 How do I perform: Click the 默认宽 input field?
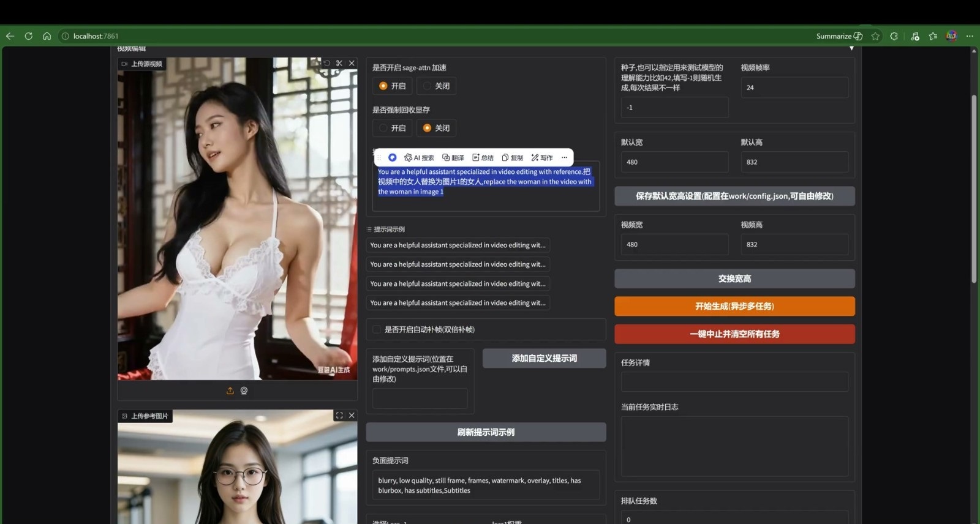[x=674, y=162]
